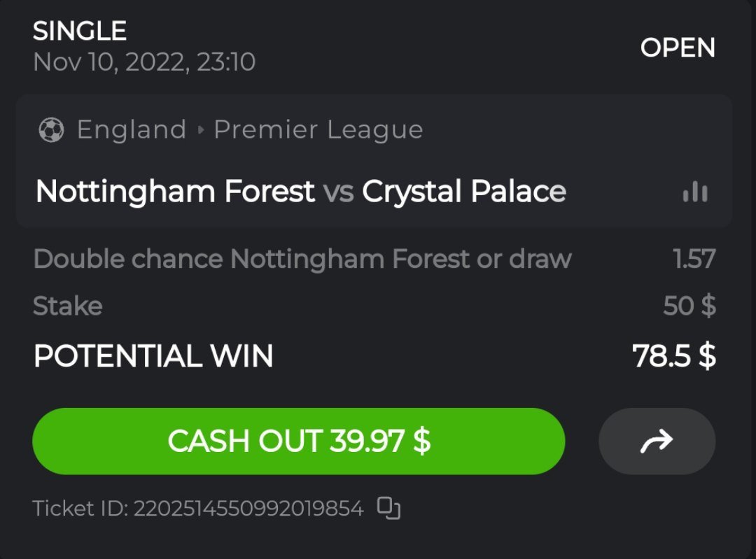Click the 1.57 odds value

coord(694,260)
